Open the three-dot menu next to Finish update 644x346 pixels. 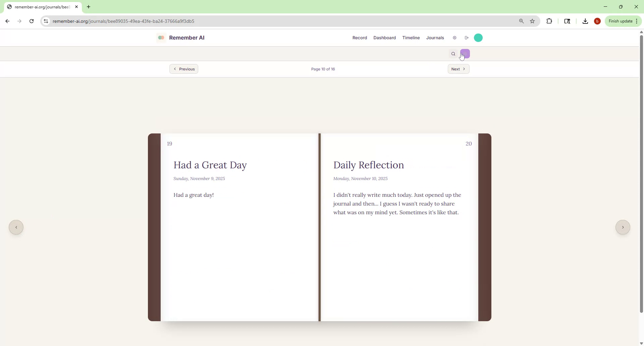pos(637,21)
